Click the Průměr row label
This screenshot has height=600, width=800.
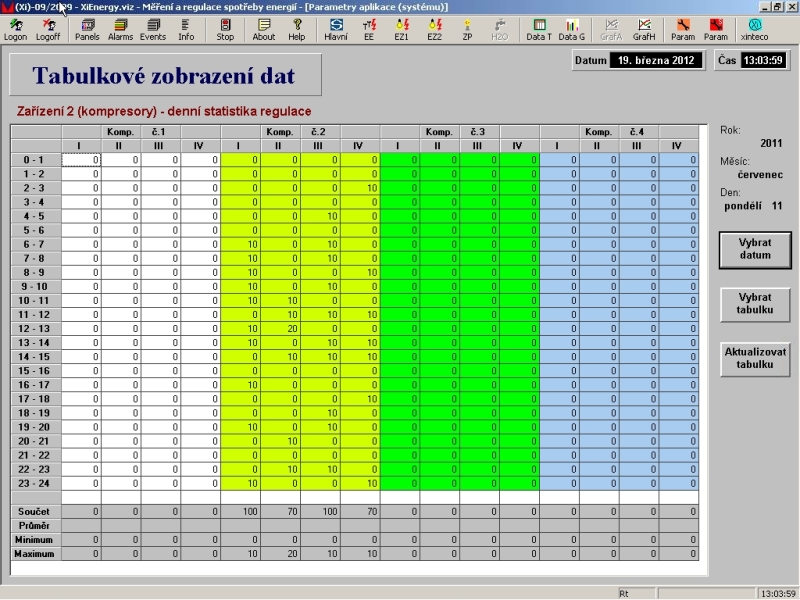coord(34,526)
